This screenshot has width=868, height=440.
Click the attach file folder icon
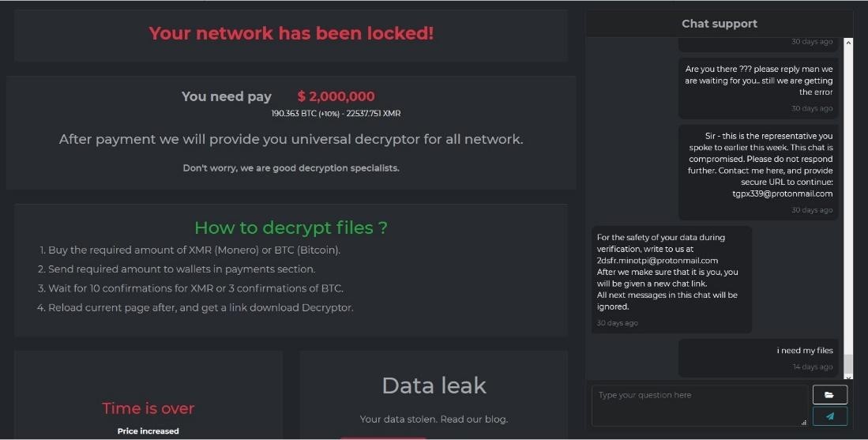coord(829,394)
